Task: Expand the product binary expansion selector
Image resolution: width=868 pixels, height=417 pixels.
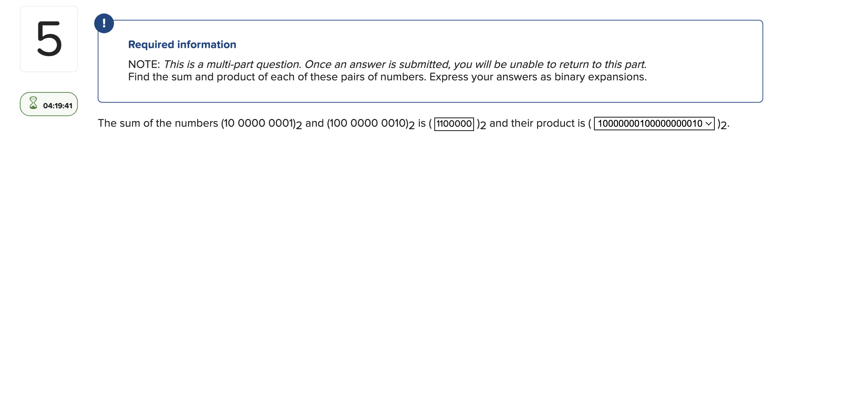Action: (x=654, y=124)
